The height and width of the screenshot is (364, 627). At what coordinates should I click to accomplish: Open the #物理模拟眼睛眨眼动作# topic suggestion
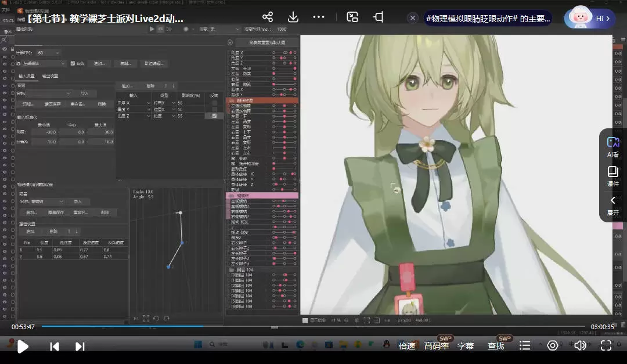click(x=488, y=19)
